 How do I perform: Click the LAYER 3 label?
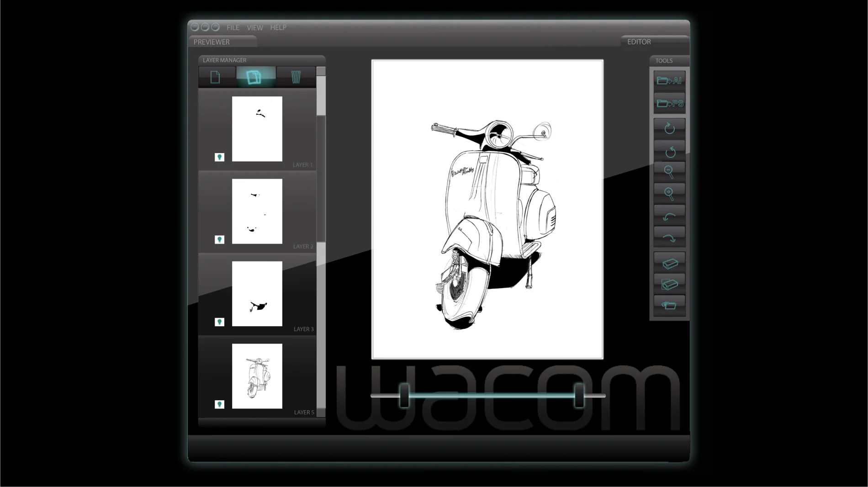tap(304, 329)
